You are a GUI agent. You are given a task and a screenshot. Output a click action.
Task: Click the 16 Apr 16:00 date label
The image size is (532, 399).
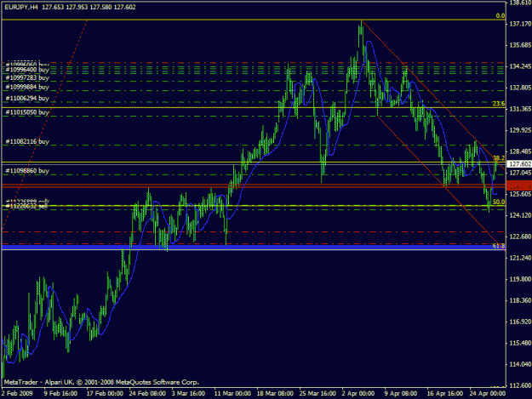pos(445,394)
